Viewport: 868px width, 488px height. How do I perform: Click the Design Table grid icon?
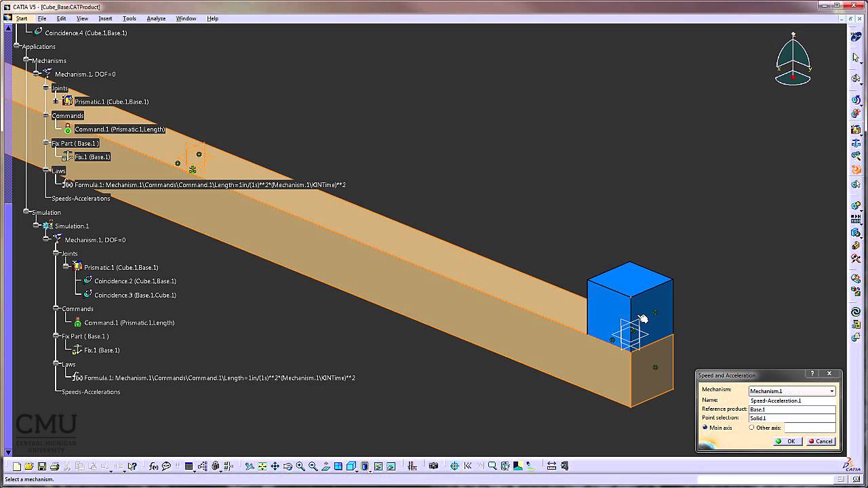(x=189, y=466)
